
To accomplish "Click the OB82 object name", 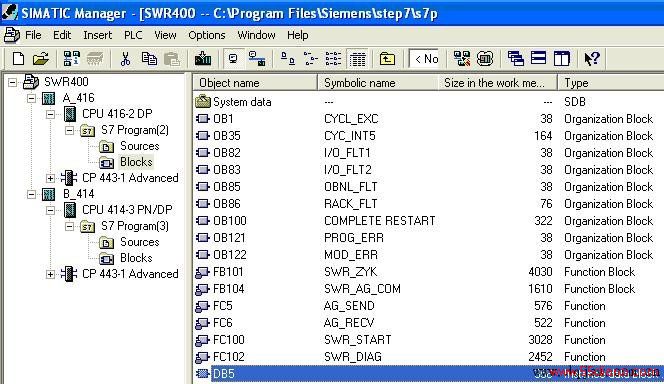I will tap(227, 153).
